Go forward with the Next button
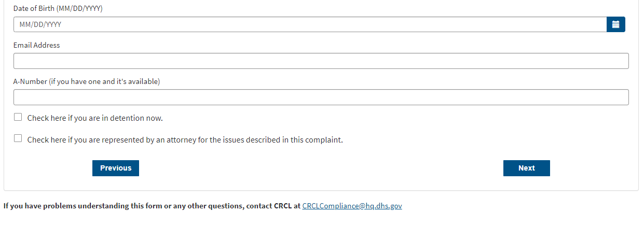644x226 pixels. point(526,168)
